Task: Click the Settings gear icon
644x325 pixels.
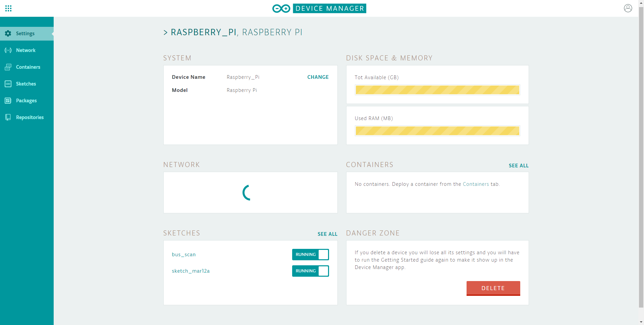Action: point(8,34)
